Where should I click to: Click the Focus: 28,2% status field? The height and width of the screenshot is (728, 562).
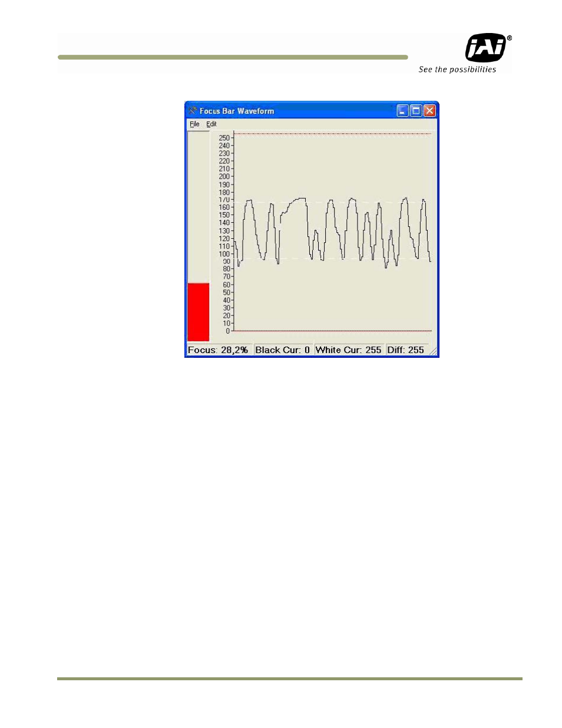(219, 350)
